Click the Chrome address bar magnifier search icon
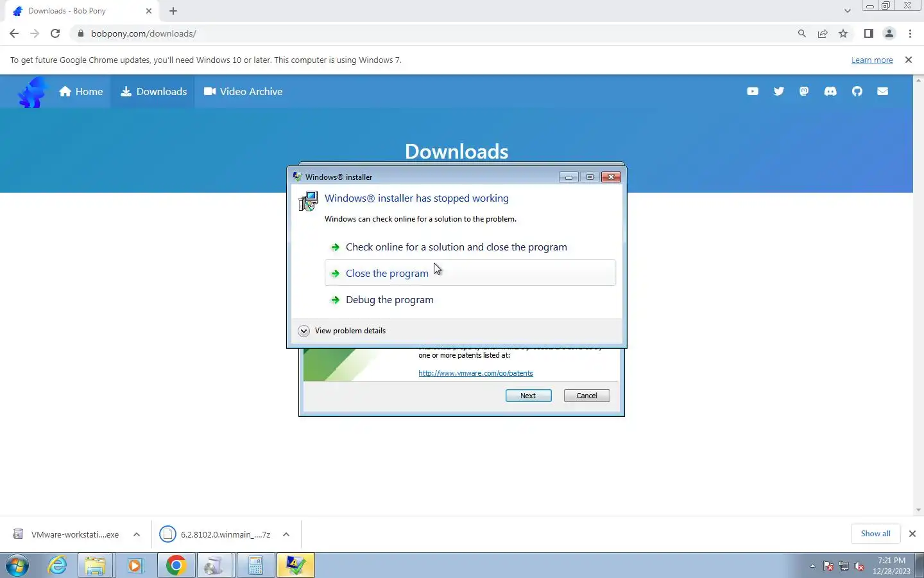924x578 pixels. [802, 33]
